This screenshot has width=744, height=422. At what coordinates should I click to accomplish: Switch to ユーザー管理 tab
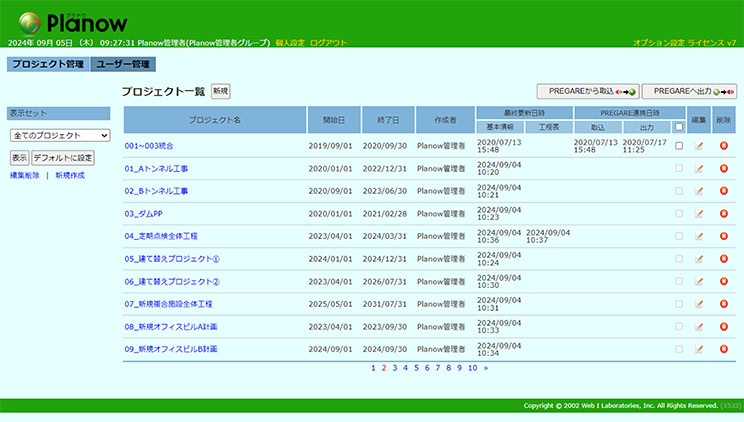tap(123, 65)
